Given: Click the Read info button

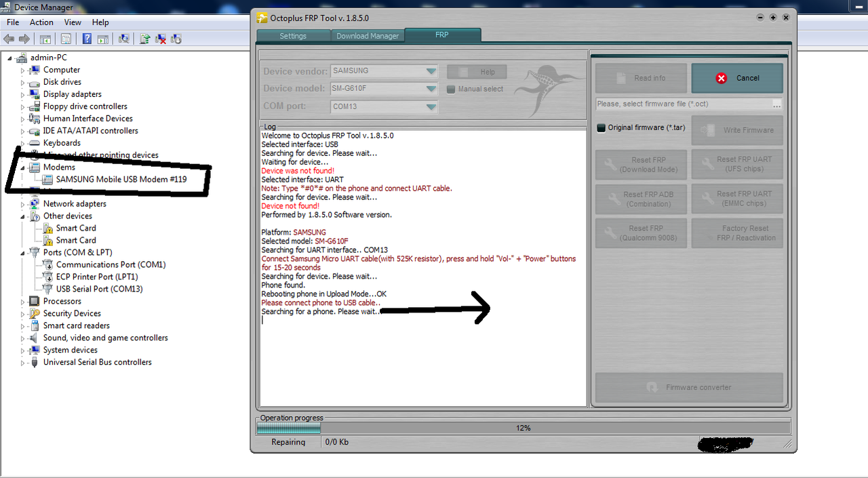Looking at the screenshot, I should (x=641, y=78).
